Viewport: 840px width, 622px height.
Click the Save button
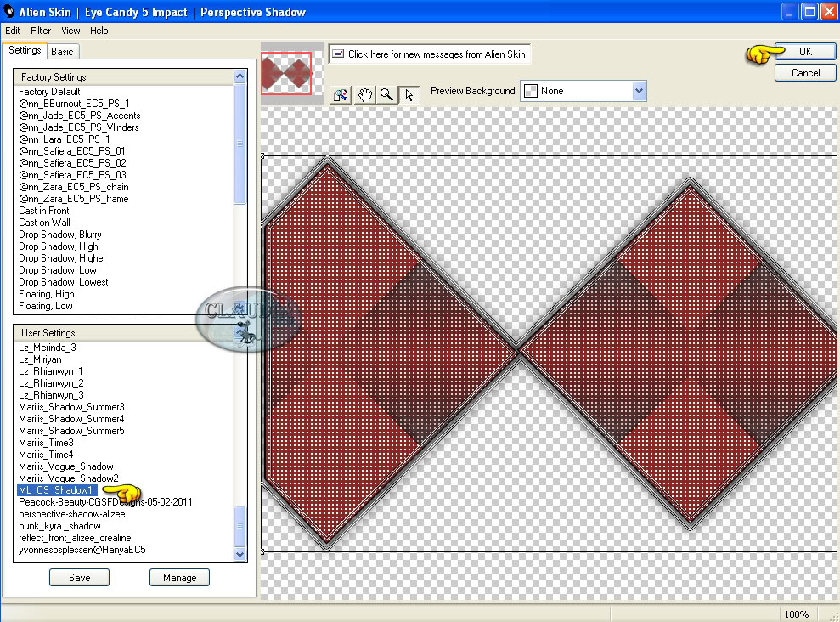point(79,578)
